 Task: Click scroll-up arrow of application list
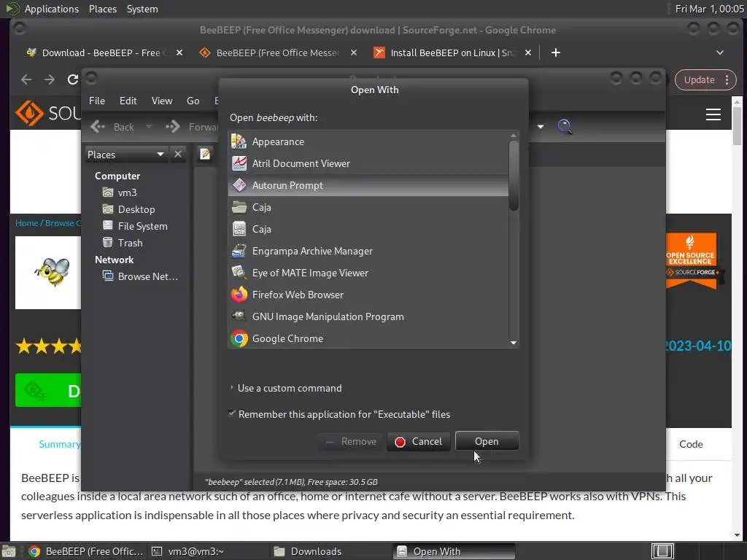513,136
